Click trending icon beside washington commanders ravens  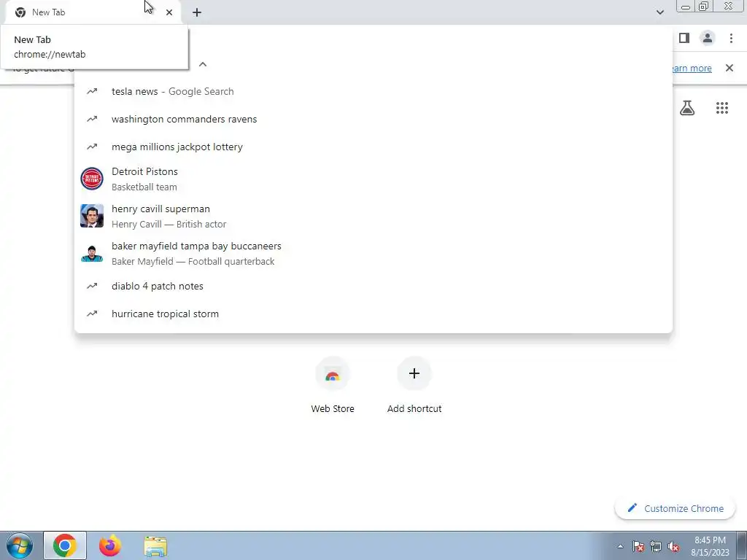pos(92,119)
